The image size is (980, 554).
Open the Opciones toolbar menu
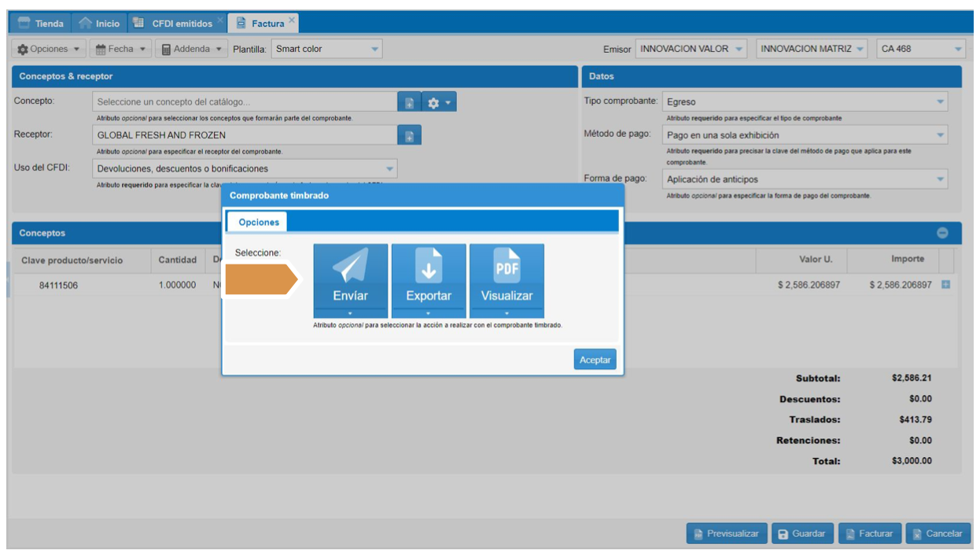tap(49, 49)
